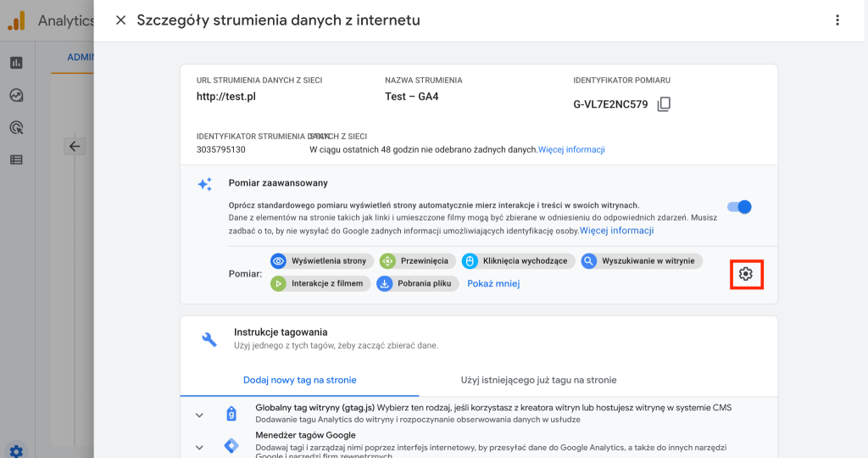Viewport: 868px width, 458px height.
Task: Click the Interakcje z filmem play icon
Action: click(278, 283)
